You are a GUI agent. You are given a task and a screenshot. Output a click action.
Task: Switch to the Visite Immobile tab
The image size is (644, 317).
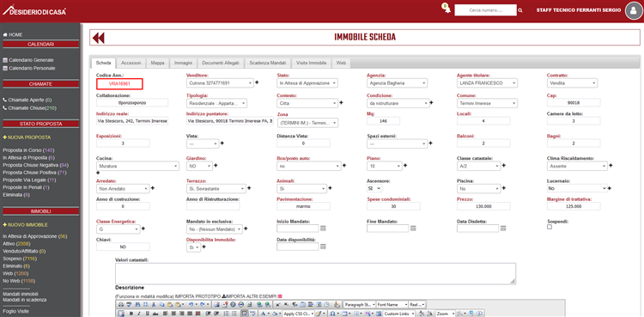(312, 63)
